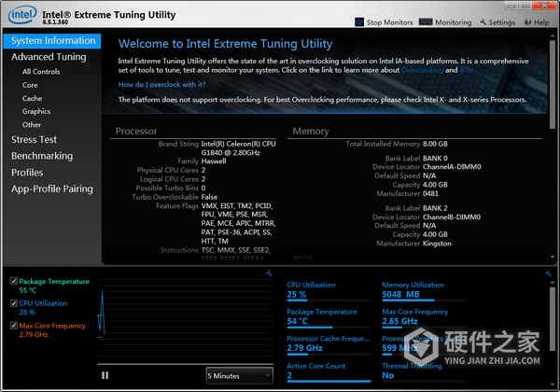Select Other tuning item

pyautogui.click(x=32, y=124)
